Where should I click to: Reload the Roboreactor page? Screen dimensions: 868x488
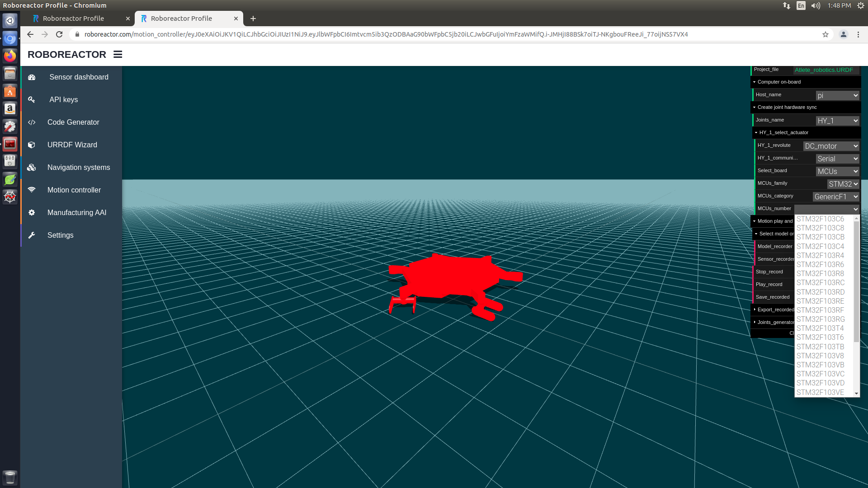[59, 34]
